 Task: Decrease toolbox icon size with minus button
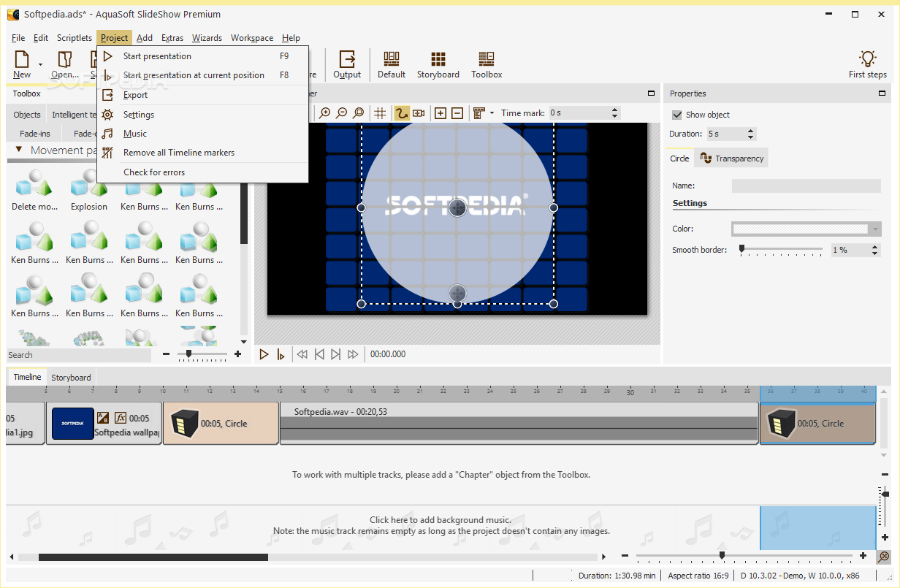point(167,354)
